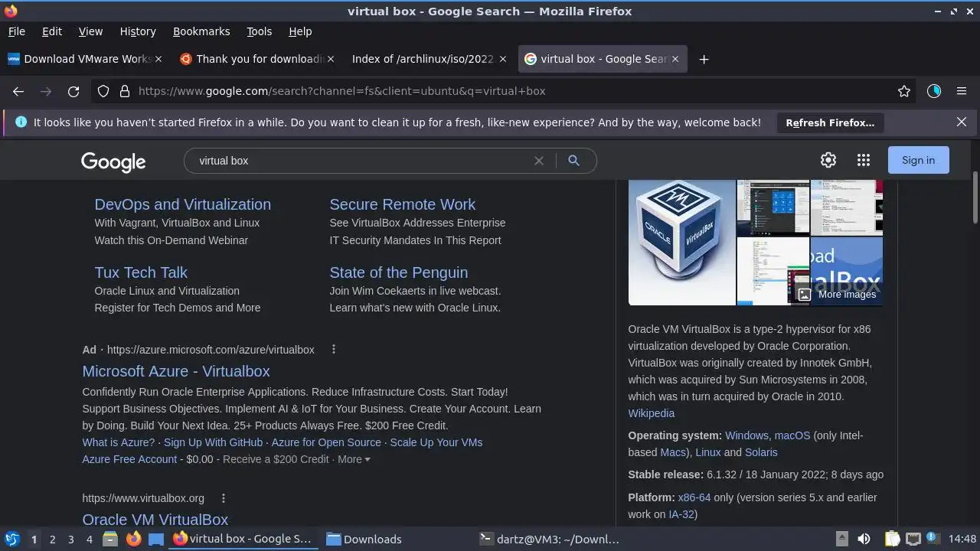Open update notifier tray icon

pos(933,539)
